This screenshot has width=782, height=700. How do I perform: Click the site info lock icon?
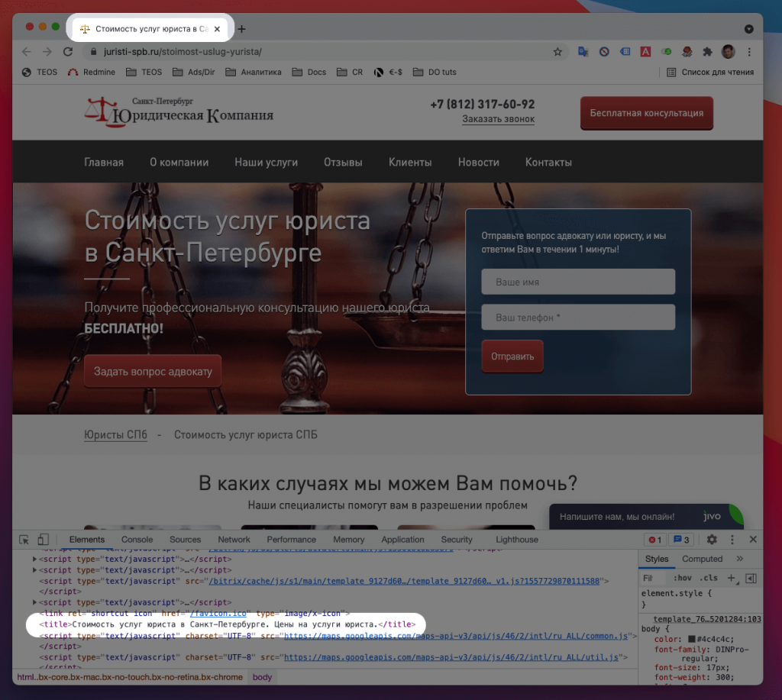[92, 51]
